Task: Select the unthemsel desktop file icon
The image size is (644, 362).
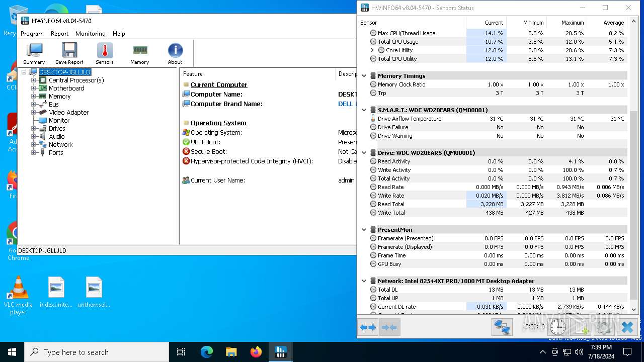Action: (94, 292)
